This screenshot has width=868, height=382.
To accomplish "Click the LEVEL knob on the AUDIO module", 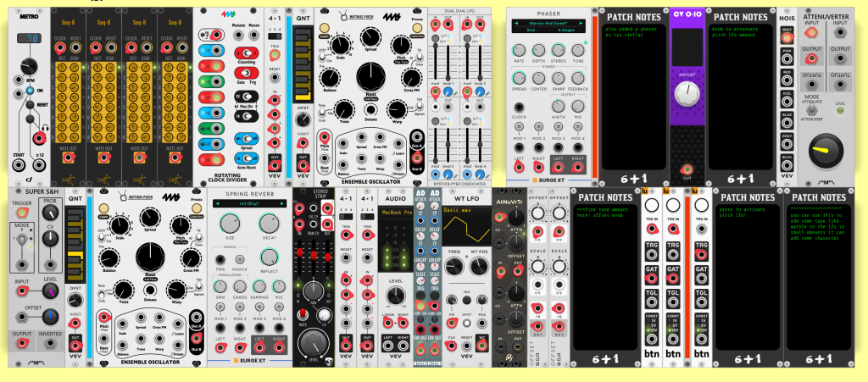I will pos(395,296).
